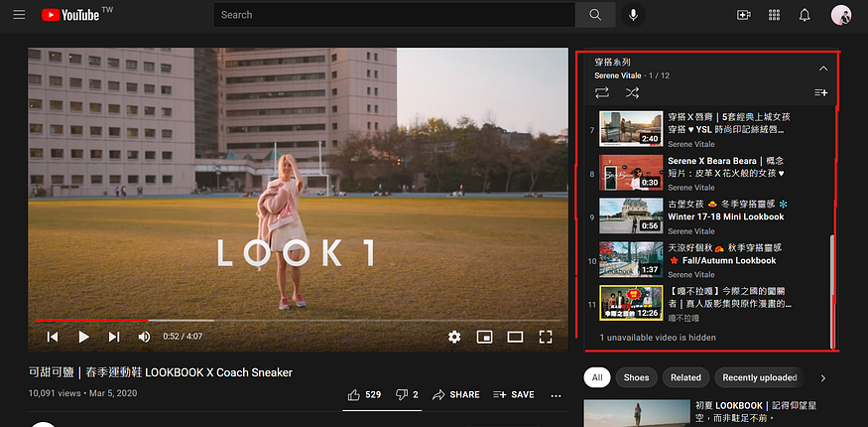Select the Related filter chip
This screenshot has height=427, width=868.
(685, 377)
